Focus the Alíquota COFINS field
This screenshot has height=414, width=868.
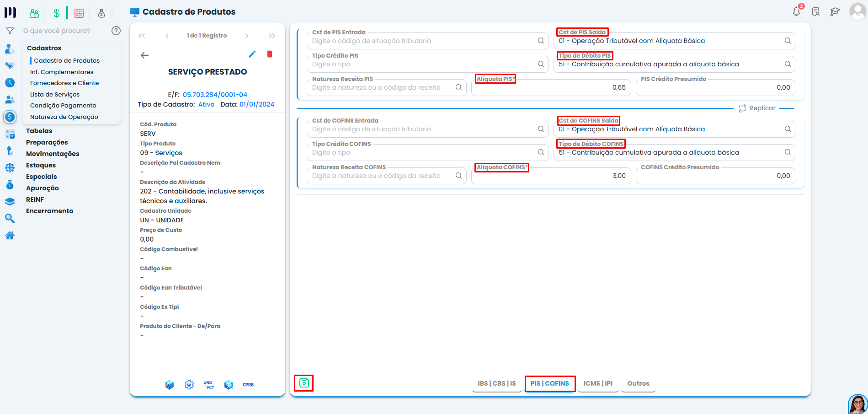click(551, 176)
